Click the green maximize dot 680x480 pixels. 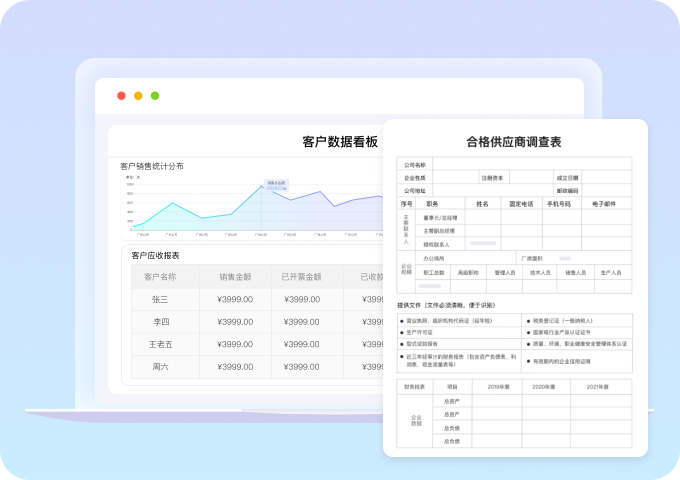tap(155, 96)
